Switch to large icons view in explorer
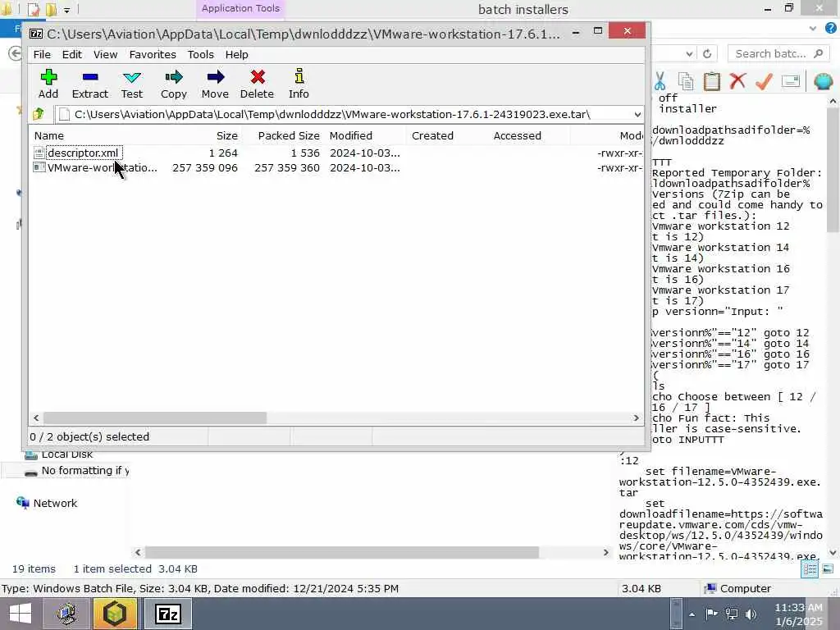 coord(828,569)
